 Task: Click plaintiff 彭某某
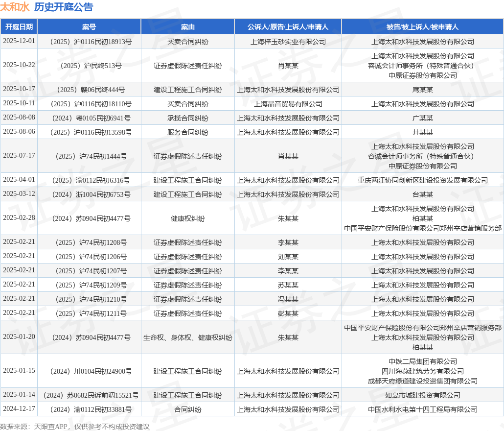(x=288, y=313)
